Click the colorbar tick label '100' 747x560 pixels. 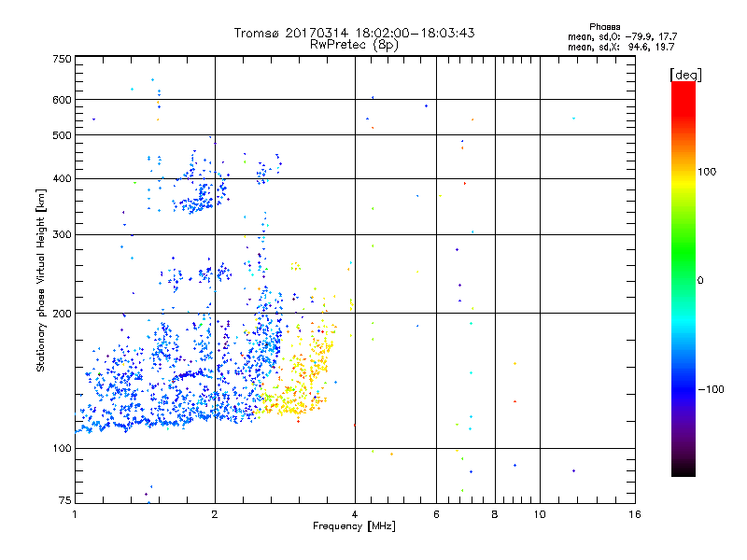(x=707, y=172)
